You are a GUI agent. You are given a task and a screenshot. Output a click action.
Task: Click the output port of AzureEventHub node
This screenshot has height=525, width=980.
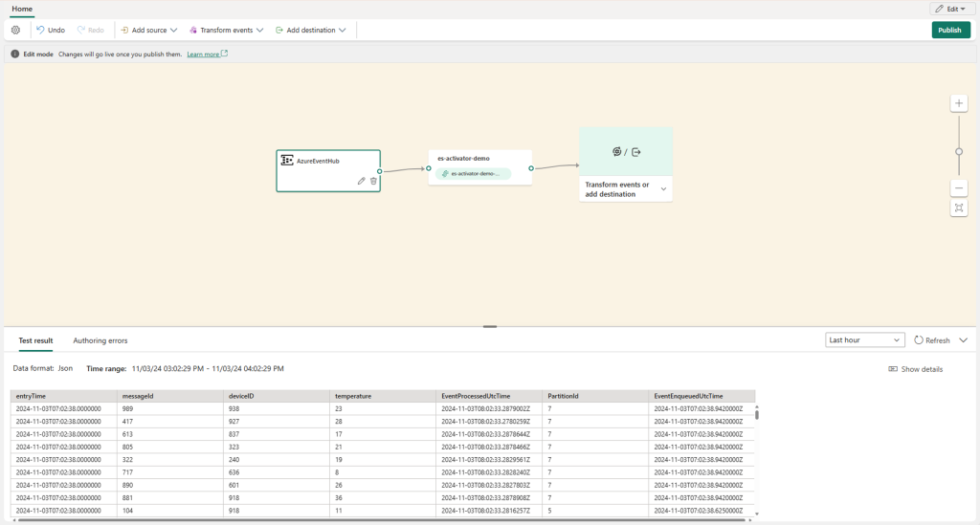click(x=379, y=171)
